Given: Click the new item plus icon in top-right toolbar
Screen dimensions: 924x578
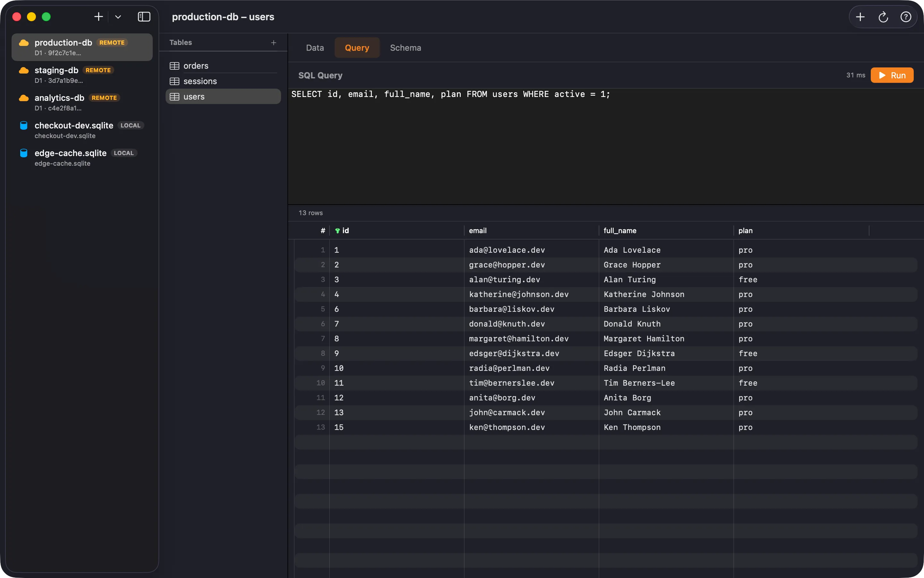Looking at the screenshot, I should 860,17.
